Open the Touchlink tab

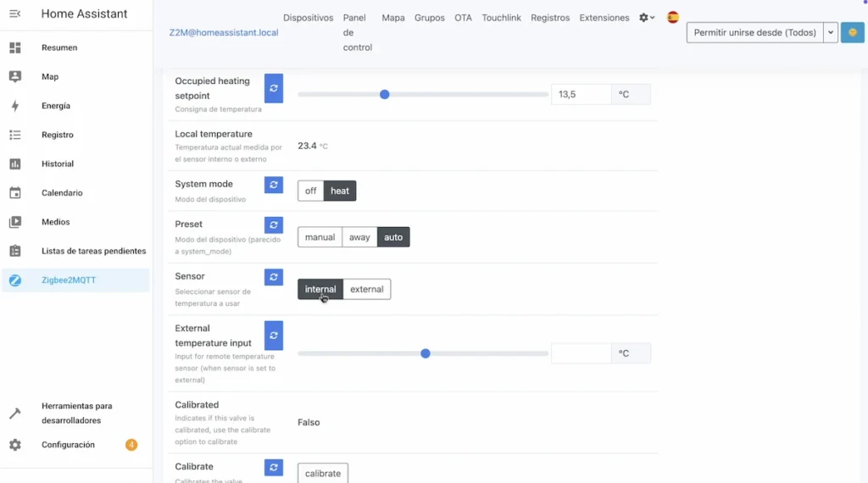pyautogui.click(x=501, y=18)
